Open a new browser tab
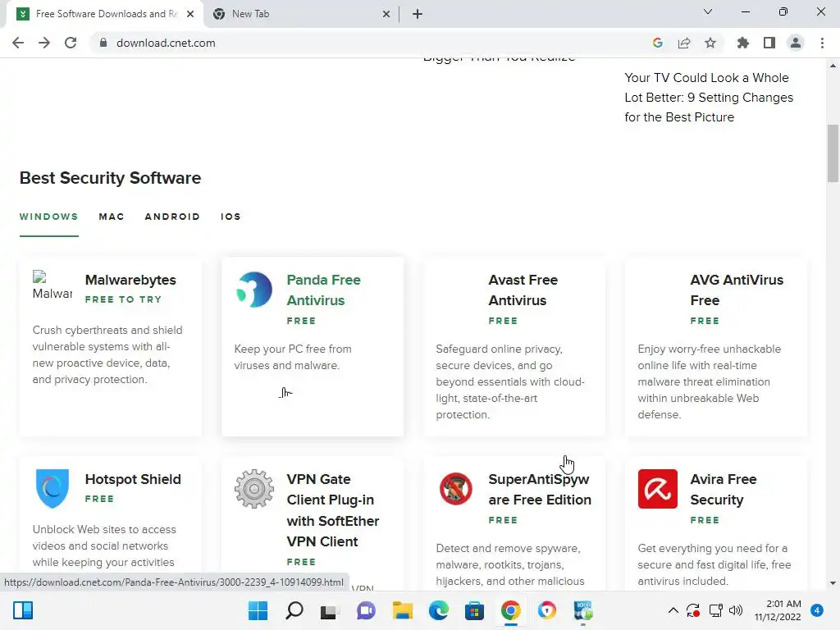This screenshot has height=630, width=840. [x=418, y=14]
